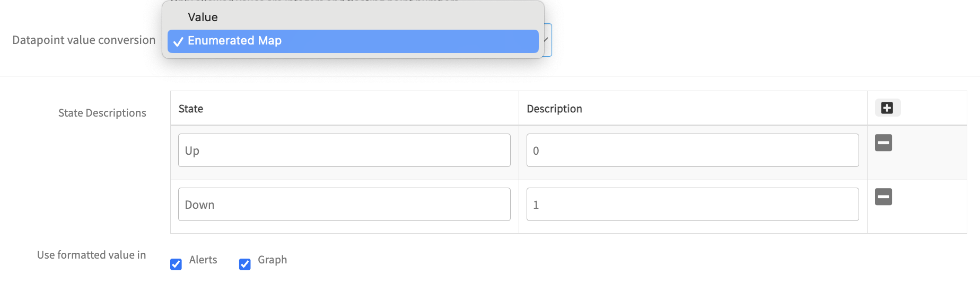
Task: Remove the Up state row
Action: pos(883,143)
